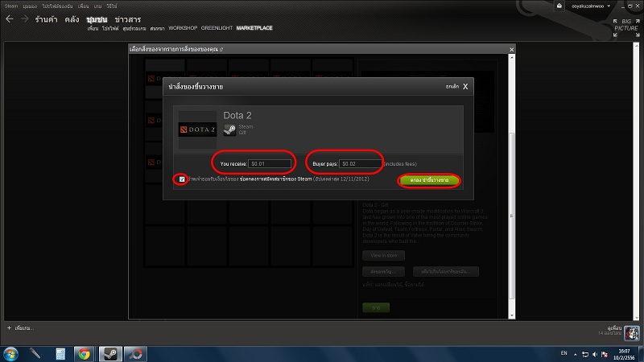Click the friend avatar in bottom corner
This screenshot has width=644, height=362.
tap(632, 333)
